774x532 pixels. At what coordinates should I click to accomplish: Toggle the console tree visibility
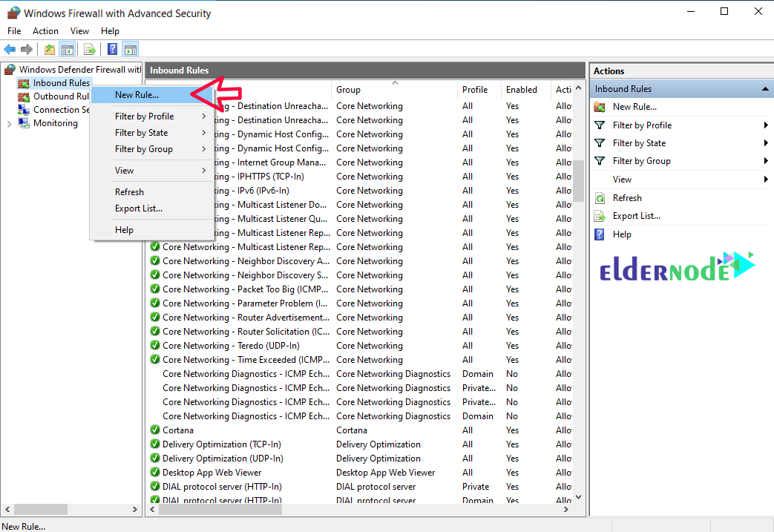tap(67, 49)
